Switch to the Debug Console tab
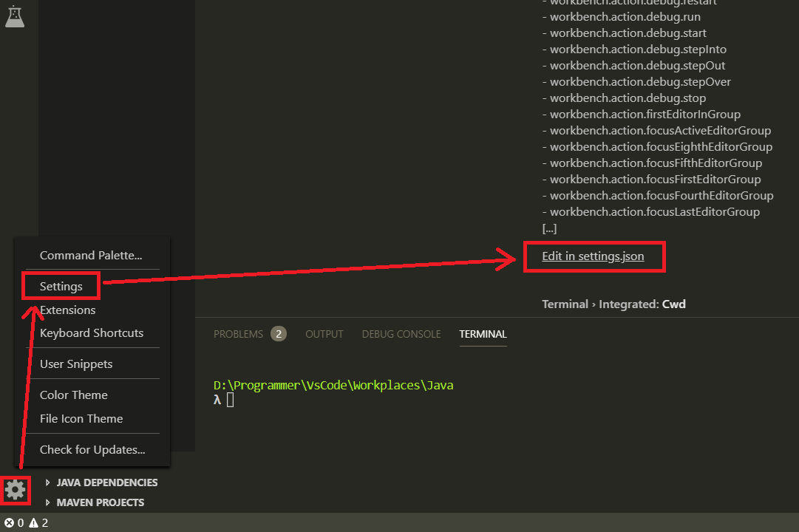The height and width of the screenshot is (532, 799). tap(401, 333)
